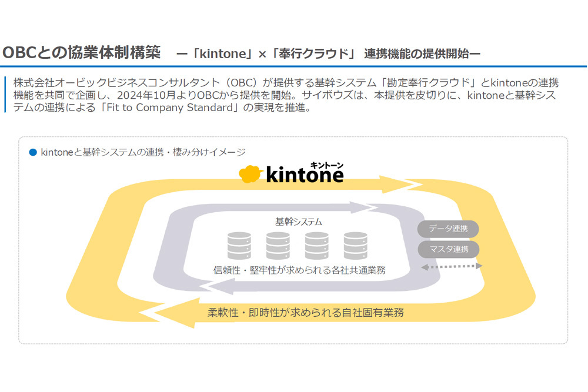Select the blue bullet before the diagram caption
The height and width of the screenshot is (392, 588).
coord(33,152)
